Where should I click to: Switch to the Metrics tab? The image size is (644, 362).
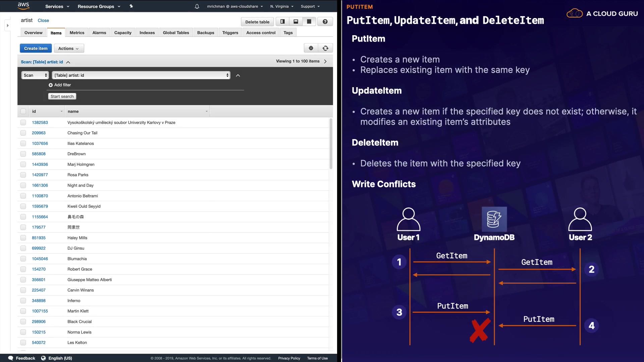[77, 33]
